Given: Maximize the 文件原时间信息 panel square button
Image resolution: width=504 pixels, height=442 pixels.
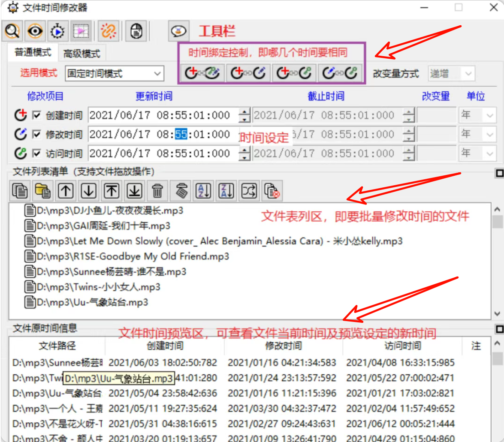Looking at the screenshot, I should (x=499, y=329).
